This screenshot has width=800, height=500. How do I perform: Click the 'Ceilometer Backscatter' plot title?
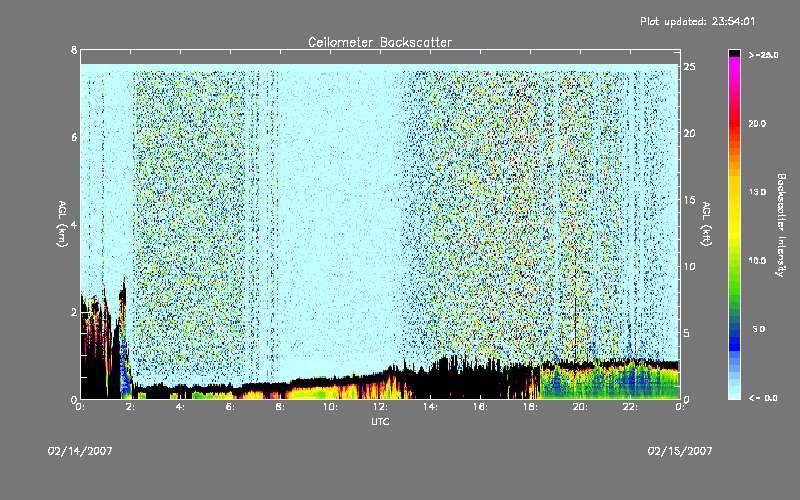(380, 42)
